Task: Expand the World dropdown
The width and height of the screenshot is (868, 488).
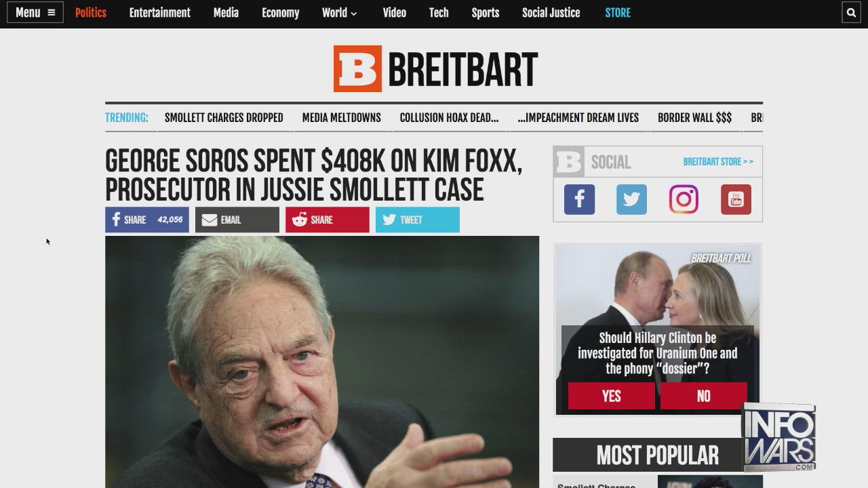Action: [x=340, y=12]
